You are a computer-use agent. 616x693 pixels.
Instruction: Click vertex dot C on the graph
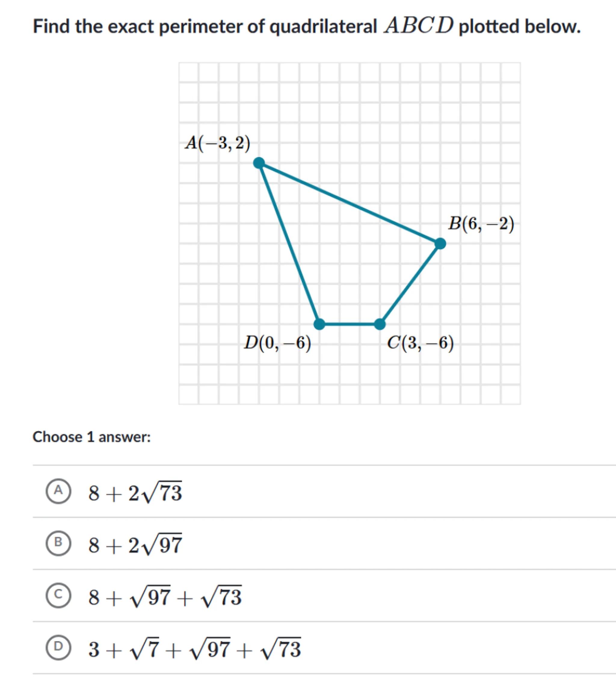click(x=380, y=324)
